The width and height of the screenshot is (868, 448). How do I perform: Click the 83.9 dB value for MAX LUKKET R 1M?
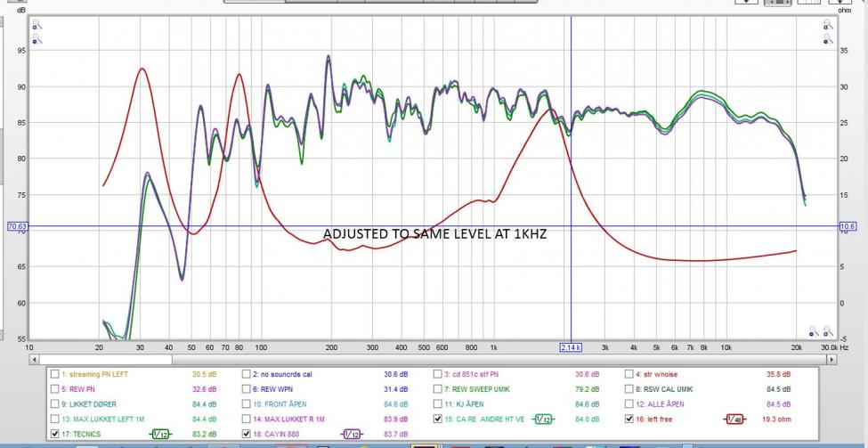click(x=396, y=419)
